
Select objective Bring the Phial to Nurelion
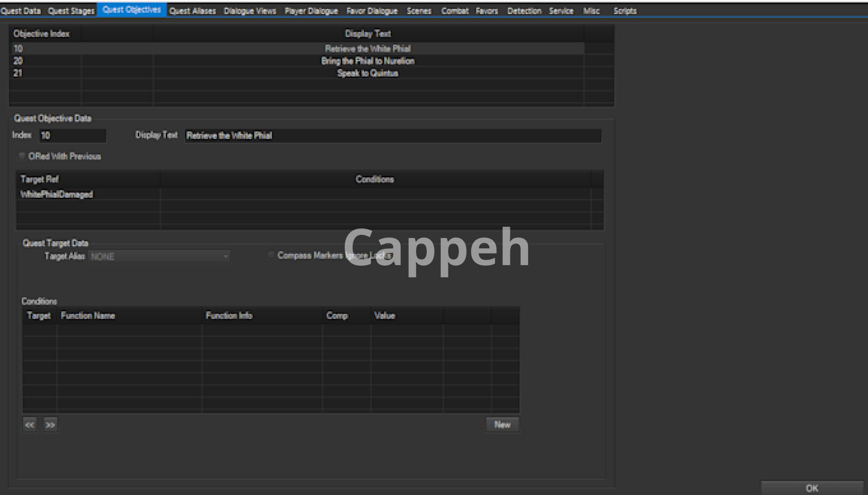tap(368, 61)
